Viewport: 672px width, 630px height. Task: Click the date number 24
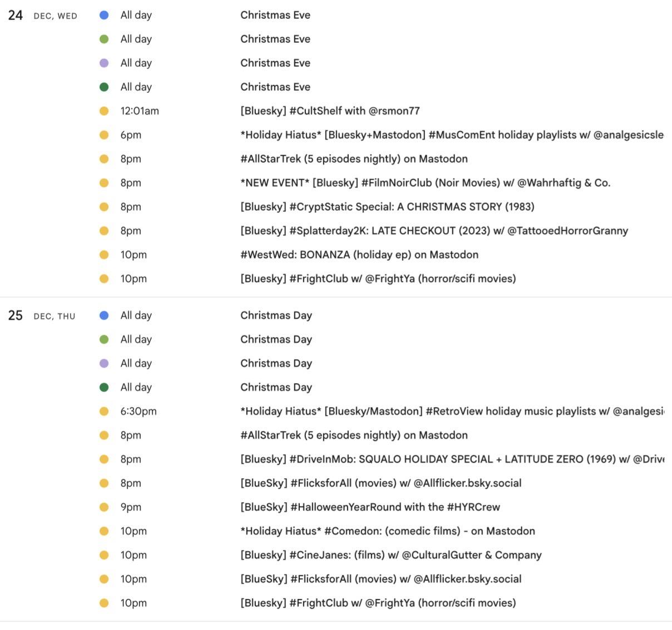pos(16,16)
